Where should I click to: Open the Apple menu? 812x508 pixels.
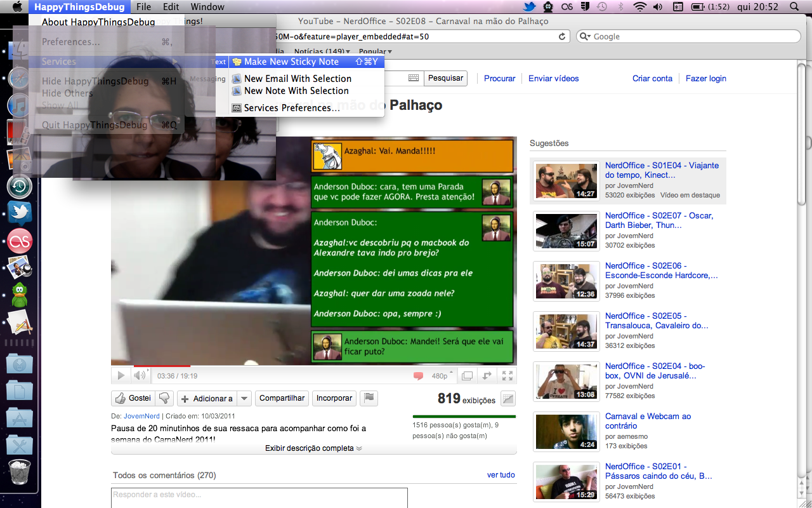[x=17, y=7]
